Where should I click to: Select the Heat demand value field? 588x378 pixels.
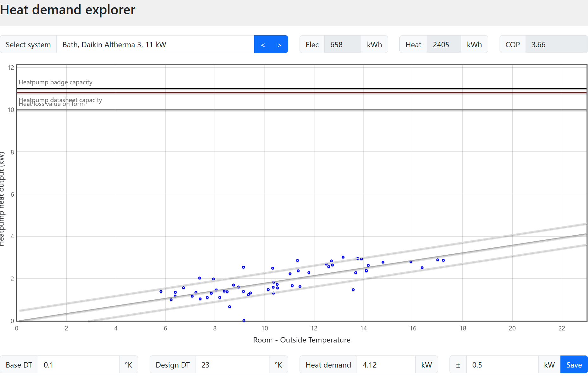(386, 365)
